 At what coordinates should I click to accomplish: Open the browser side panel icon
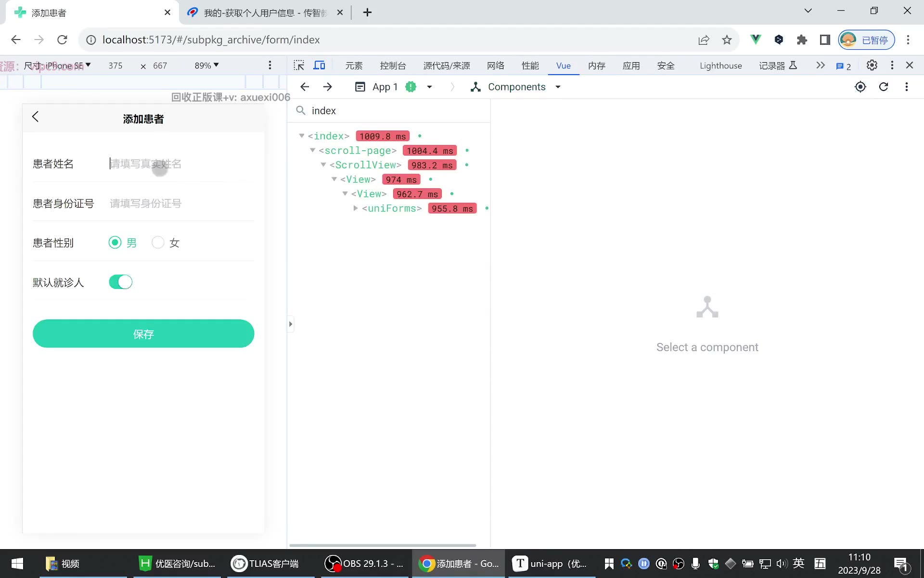[x=825, y=39]
